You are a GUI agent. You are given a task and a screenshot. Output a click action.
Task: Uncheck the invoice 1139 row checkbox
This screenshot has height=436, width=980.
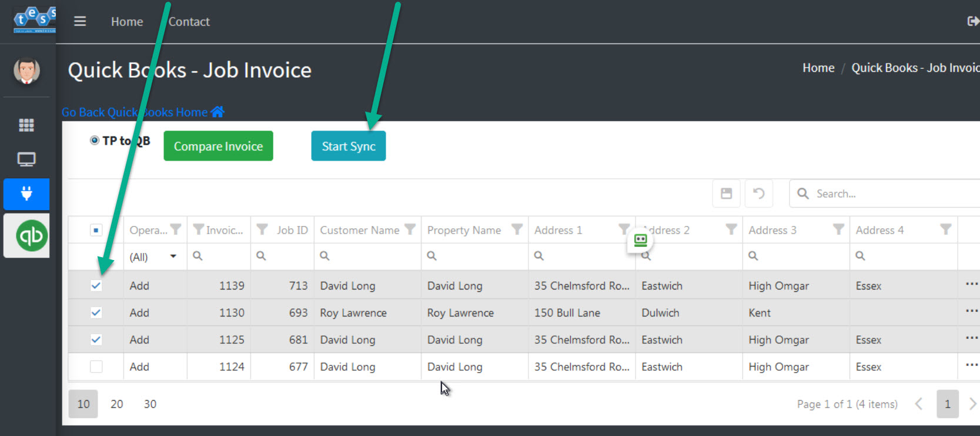click(96, 285)
